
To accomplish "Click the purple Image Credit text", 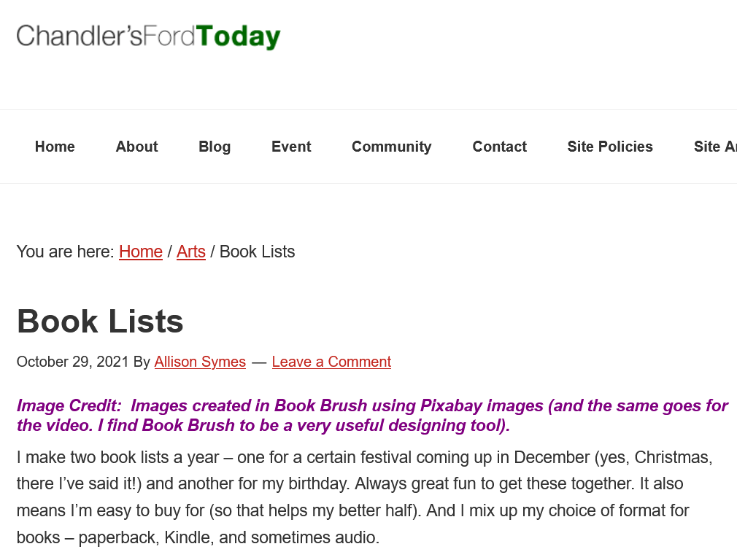I will [x=372, y=416].
